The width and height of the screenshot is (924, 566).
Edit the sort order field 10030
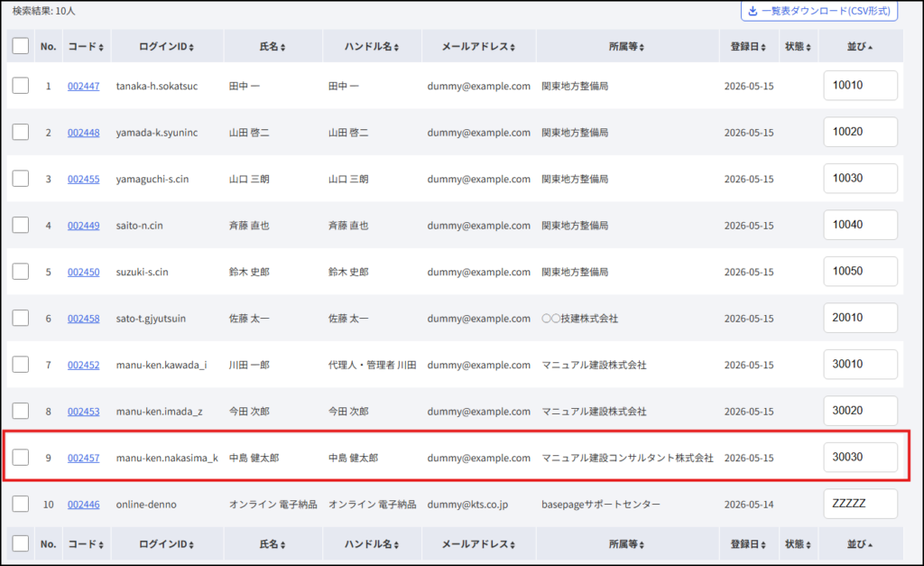[x=860, y=179]
